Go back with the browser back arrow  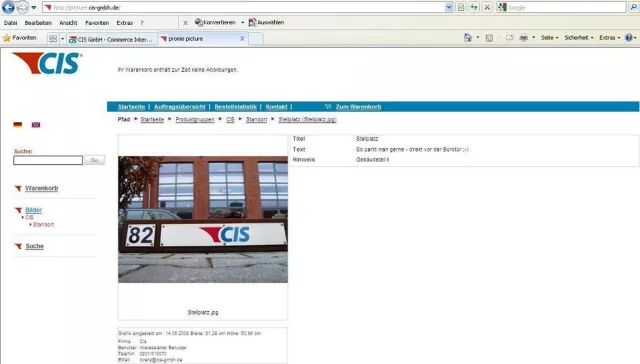[x=8, y=7]
